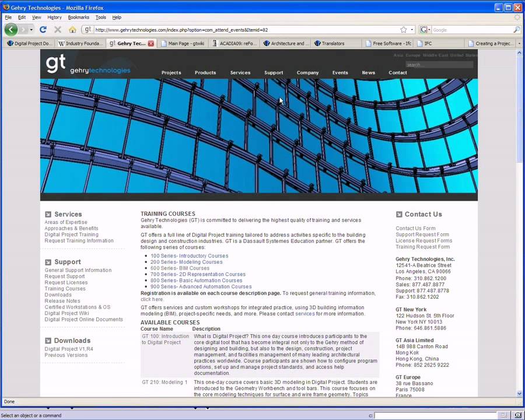Open 700 Series- 2D Representation Courses link
This screenshot has height=420, width=525.
tap(198, 274)
